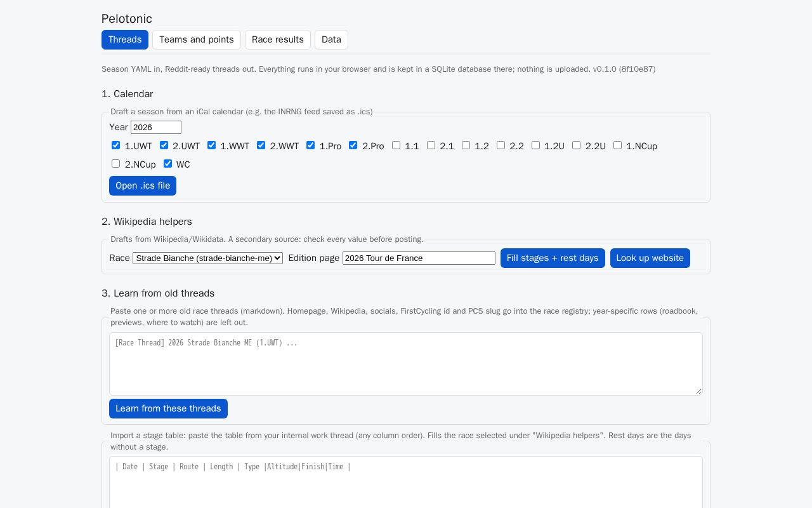Viewport: 812px width, 508px height.
Task: Disable the 1.WWT checkbox
Action: coord(211,145)
